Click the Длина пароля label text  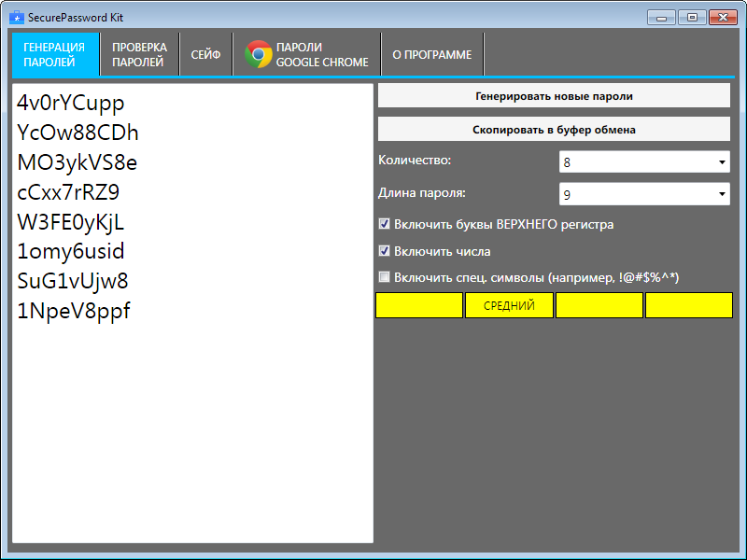(x=422, y=193)
